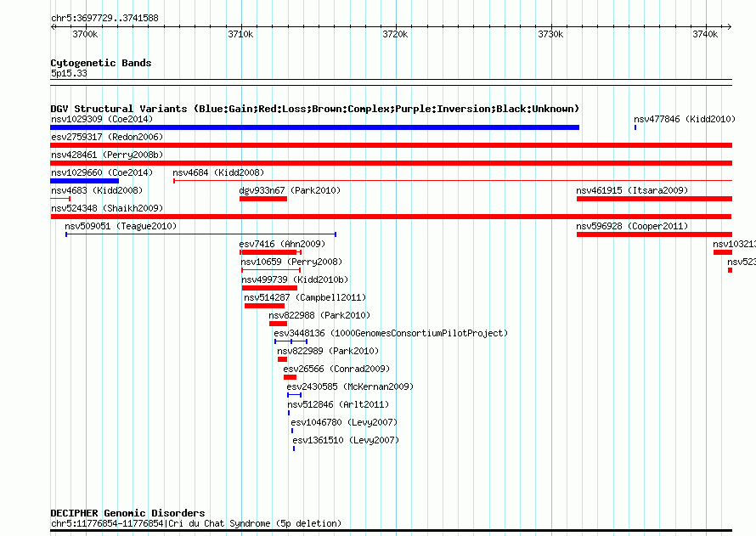
Task: Open the nsv461915 (Itsara2009) label
Action: [x=632, y=190]
